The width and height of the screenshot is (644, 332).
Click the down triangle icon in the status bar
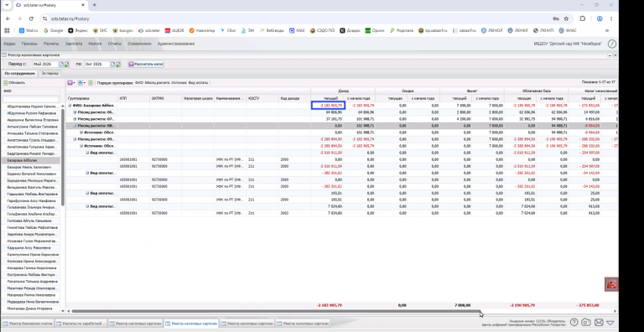click(x=610, y=323)
